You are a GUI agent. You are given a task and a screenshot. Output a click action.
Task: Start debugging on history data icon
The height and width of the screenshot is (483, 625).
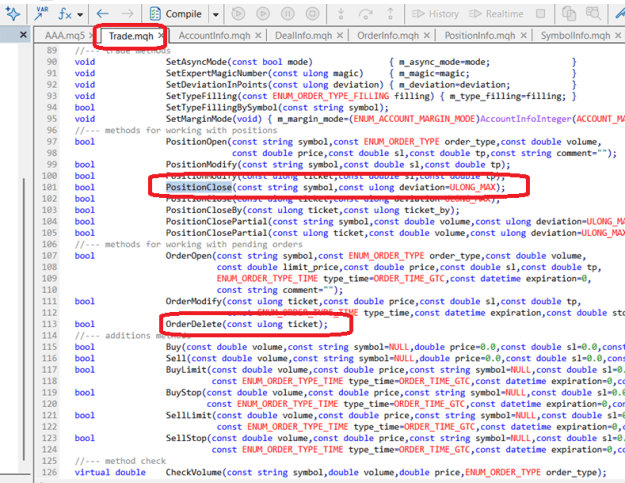(238, 14)
